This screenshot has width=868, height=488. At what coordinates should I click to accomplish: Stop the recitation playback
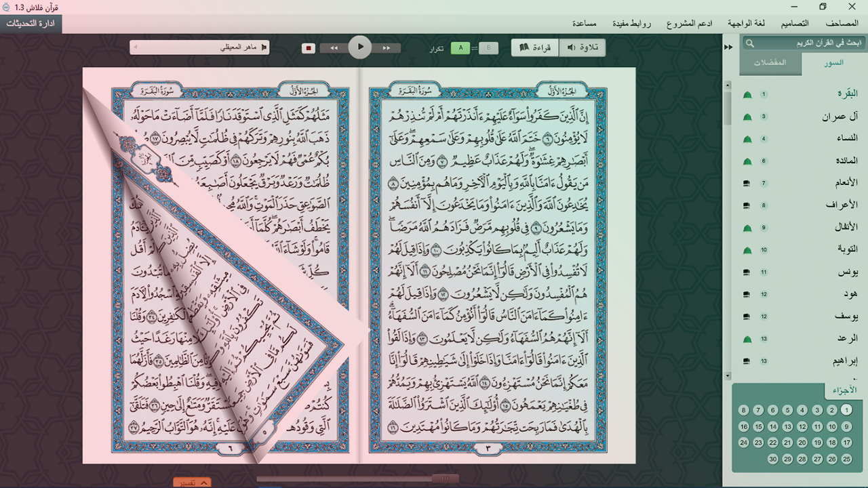click(x=309, y=48)
